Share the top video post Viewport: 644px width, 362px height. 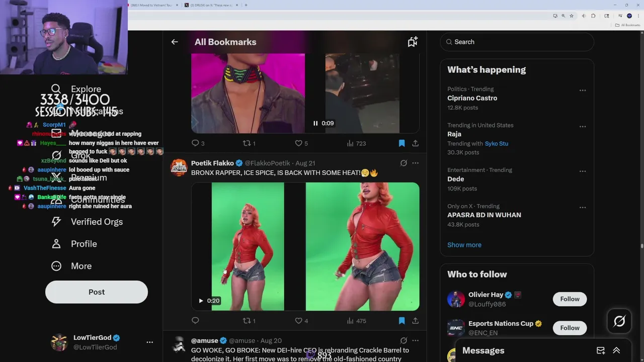click(x=415, y=143)
